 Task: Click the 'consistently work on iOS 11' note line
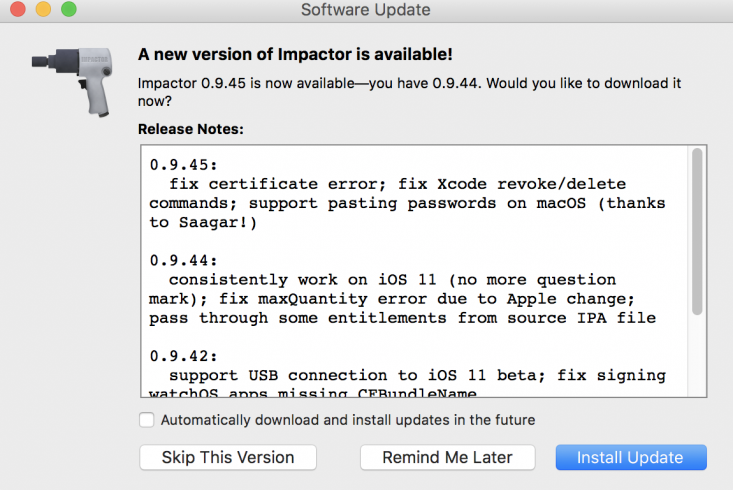(390, 280)
